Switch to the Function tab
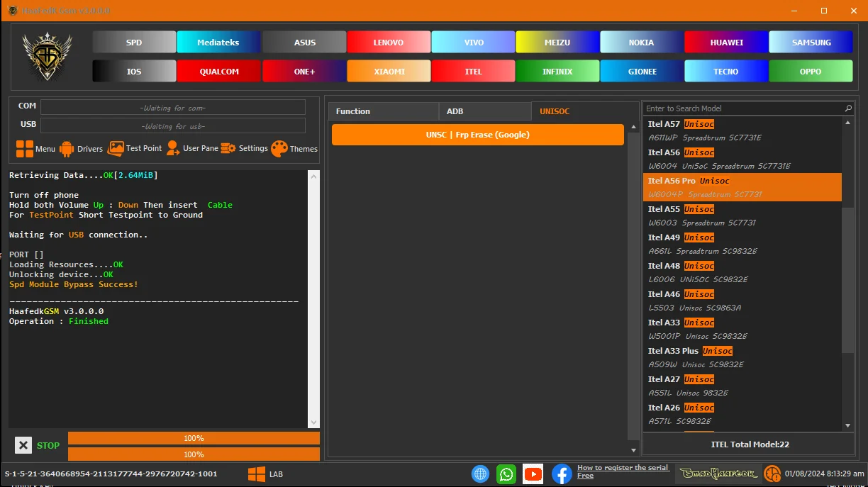Viewport: 868px width, 487px height. point(384,111)
